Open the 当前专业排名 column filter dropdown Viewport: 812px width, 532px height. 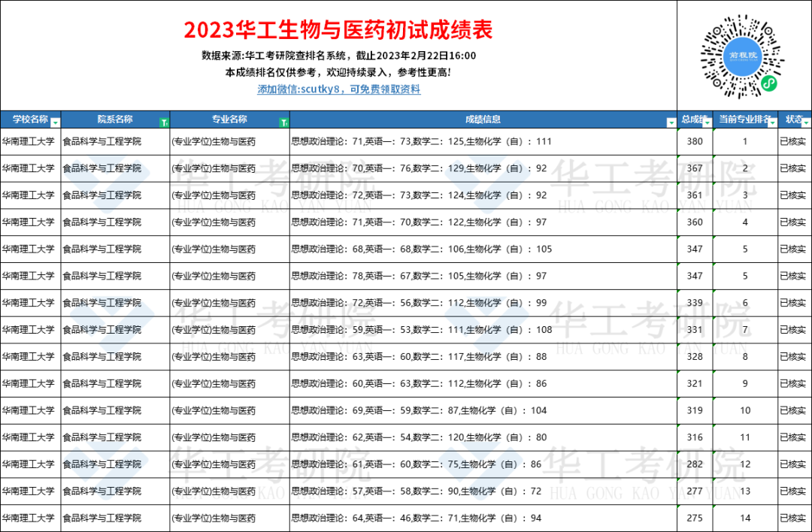click(772, 123)
